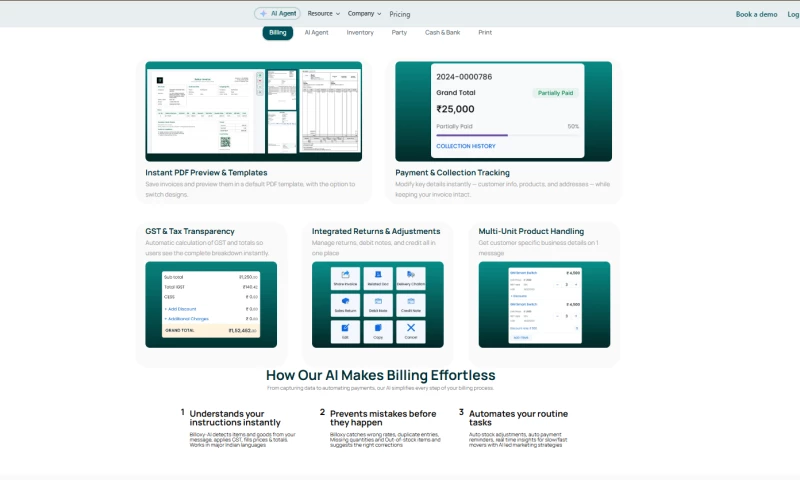Click GST & Tax Transparency heading
This screenshot has height=480, width=800.
190,231
